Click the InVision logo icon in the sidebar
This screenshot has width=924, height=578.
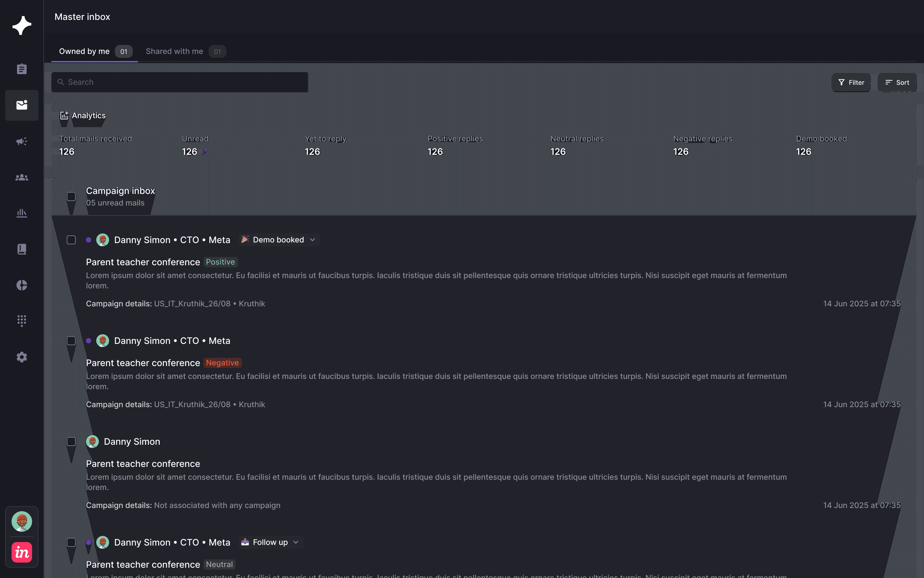point(22,552)
